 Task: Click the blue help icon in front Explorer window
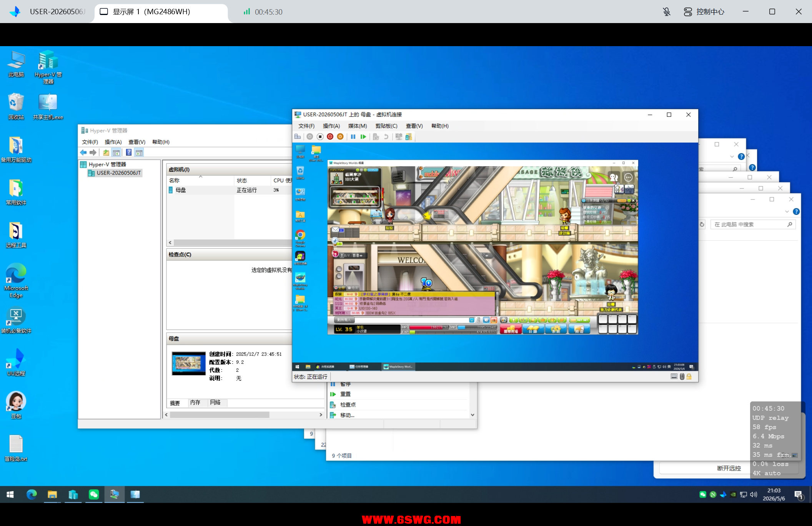tap(796, 211)
